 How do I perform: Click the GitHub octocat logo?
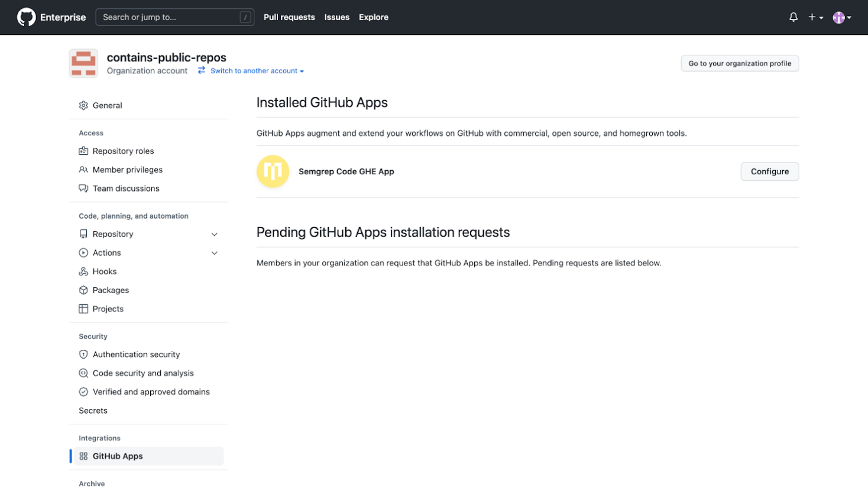(x=25, y=17)
